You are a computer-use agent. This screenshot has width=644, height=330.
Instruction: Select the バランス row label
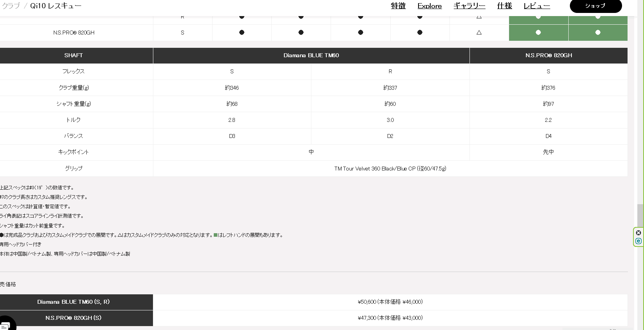point(73,136)
